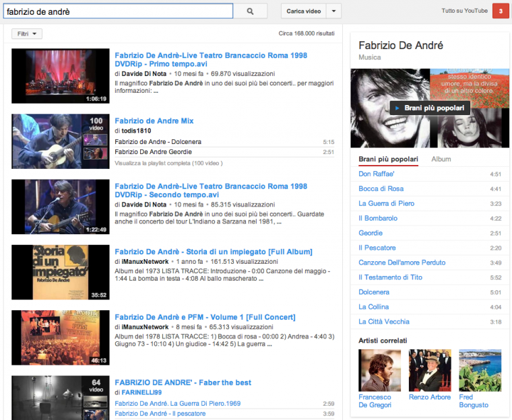This screenshot has width=512, height=420.
Task: Click the Carica video button
Action: click(x=303, y=11)
